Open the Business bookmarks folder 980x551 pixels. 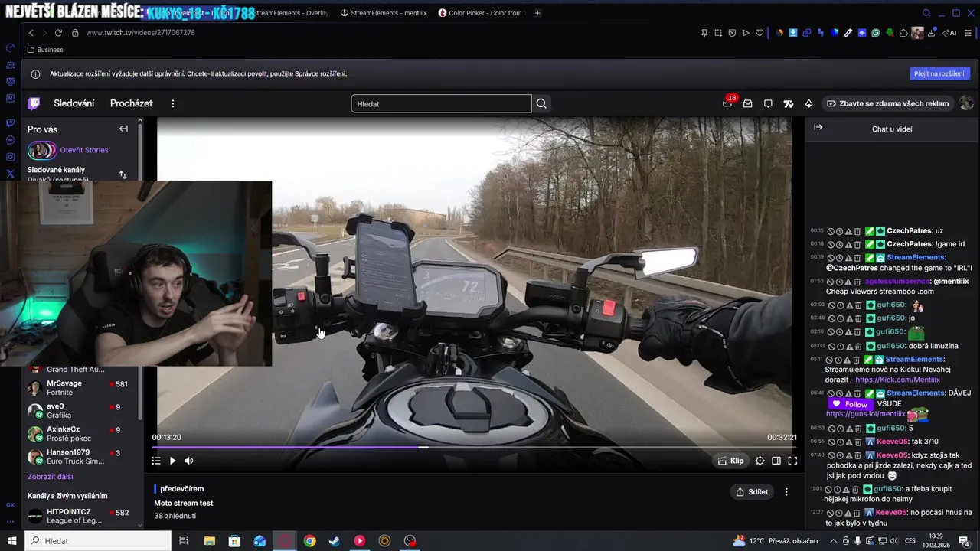(45, 50)
